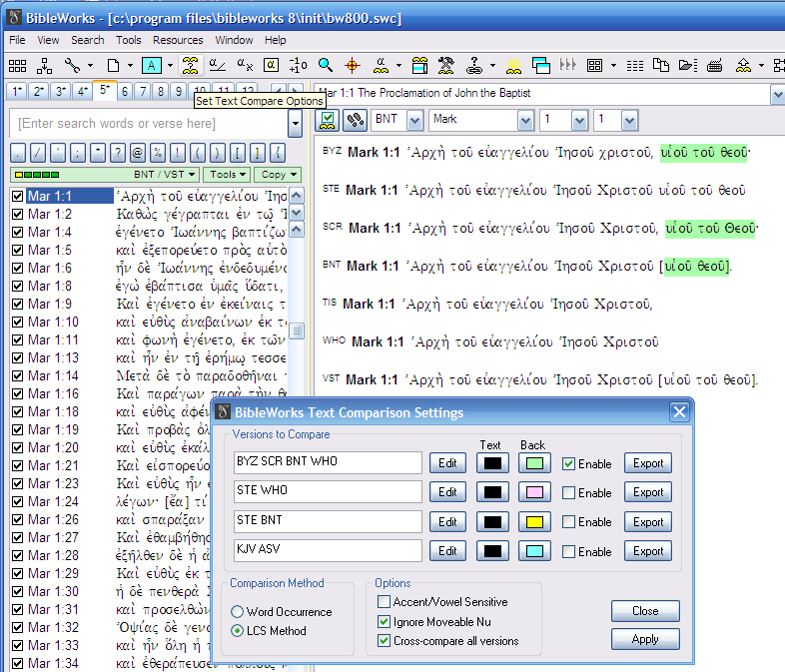785x672 pixels.
Task: Open the Resources menu
Action: click(x=178, y=40)
